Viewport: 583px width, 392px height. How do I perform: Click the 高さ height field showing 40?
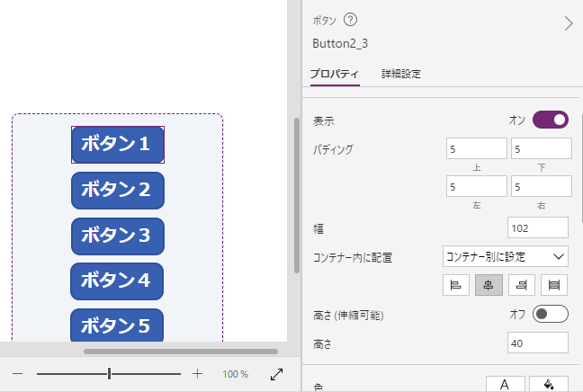click(x=538, y=343)
